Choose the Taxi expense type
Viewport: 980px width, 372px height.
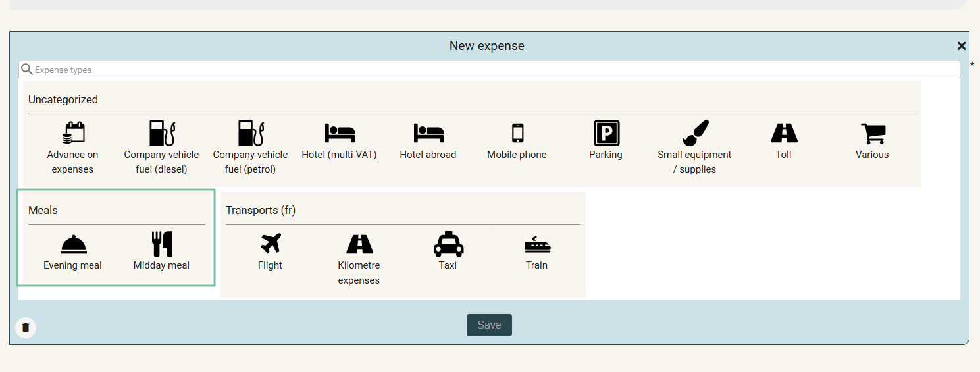point(448,245)
